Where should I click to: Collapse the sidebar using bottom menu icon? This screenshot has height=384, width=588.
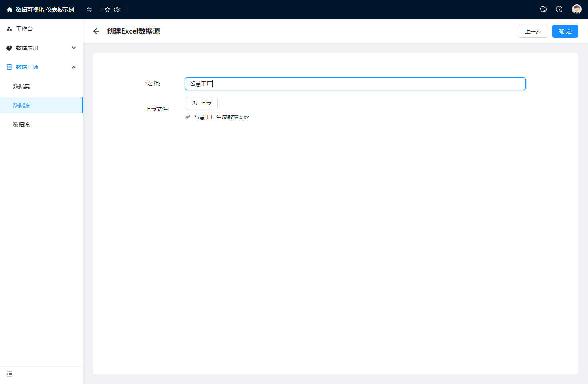pos(10,374)
